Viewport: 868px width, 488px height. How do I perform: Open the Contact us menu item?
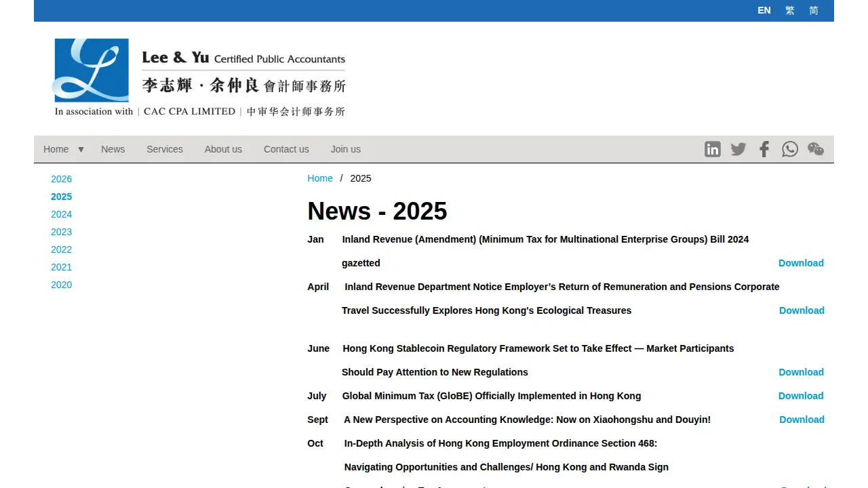286,149
